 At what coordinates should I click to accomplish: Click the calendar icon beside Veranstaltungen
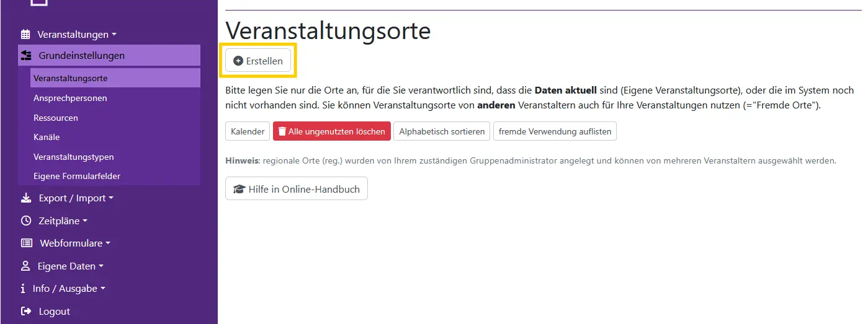pos(25,35)
